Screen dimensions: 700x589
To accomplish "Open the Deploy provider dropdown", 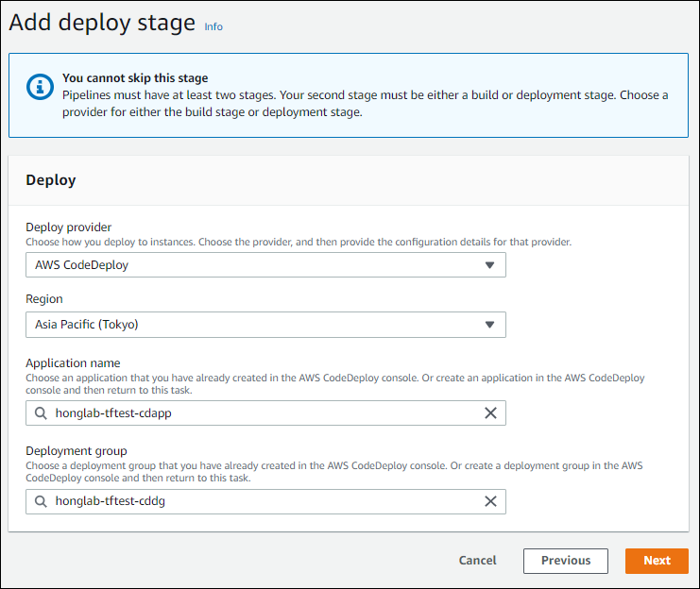I will click(x=265, y=265).
